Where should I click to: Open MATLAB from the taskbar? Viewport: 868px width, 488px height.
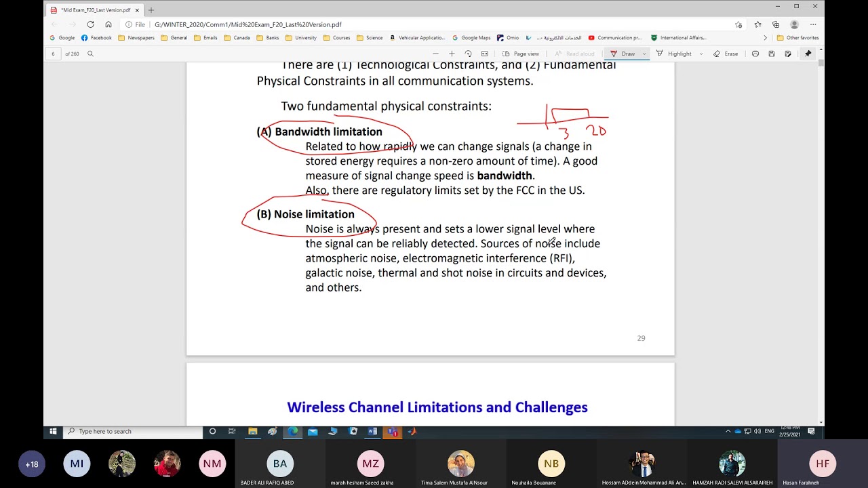[412, 431]
